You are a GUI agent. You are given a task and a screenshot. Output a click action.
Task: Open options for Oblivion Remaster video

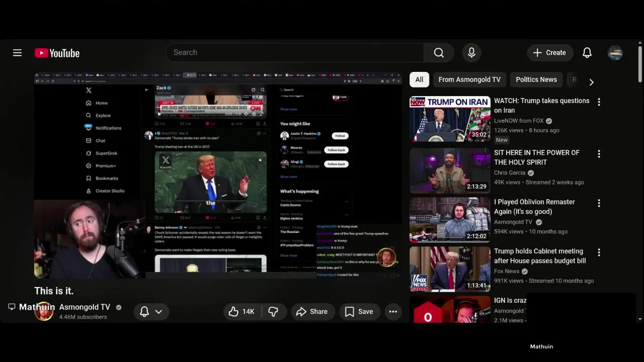(x=599, y=203)
